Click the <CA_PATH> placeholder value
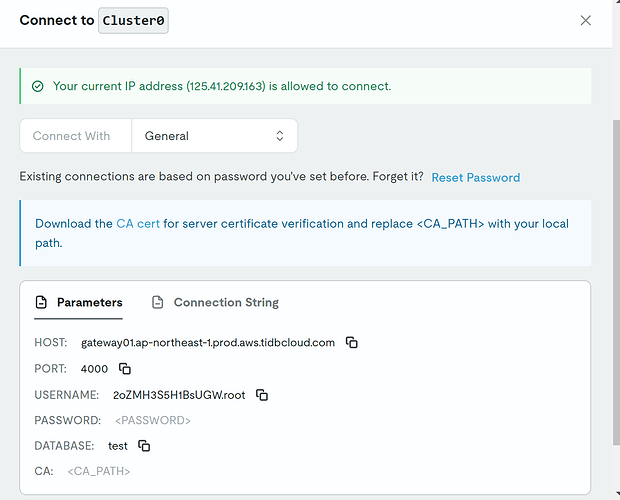620x500 pixels. [x=99, y=471]
